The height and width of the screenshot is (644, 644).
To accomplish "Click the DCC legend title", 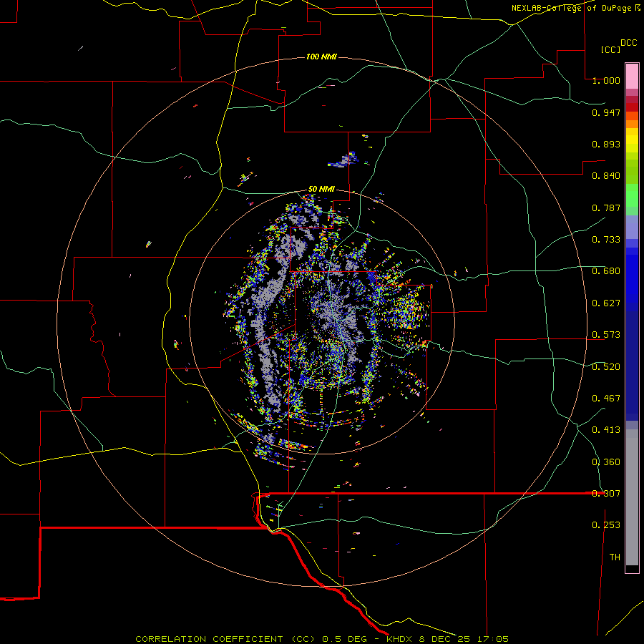I will pyautogui.click(x=628, y=43).
